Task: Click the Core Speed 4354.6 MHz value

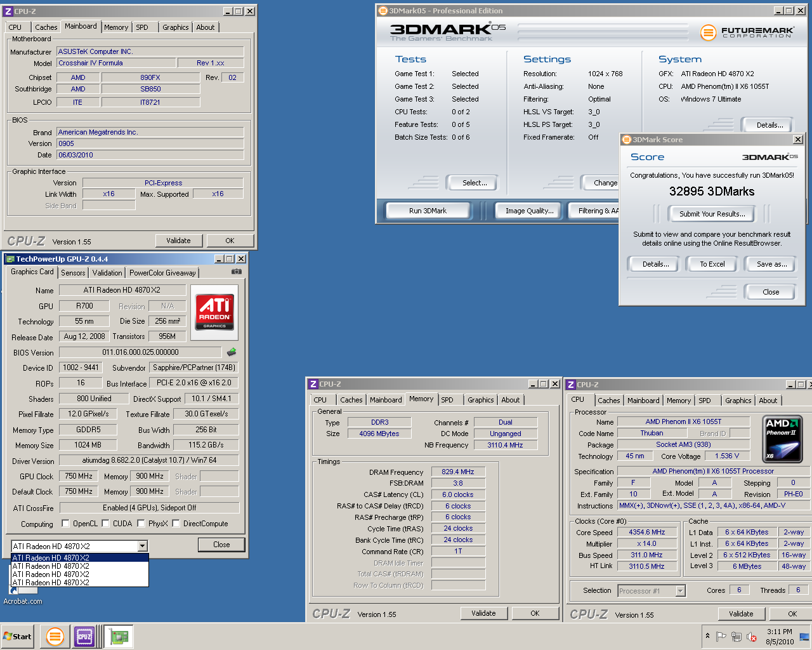Action: (646, 532)
